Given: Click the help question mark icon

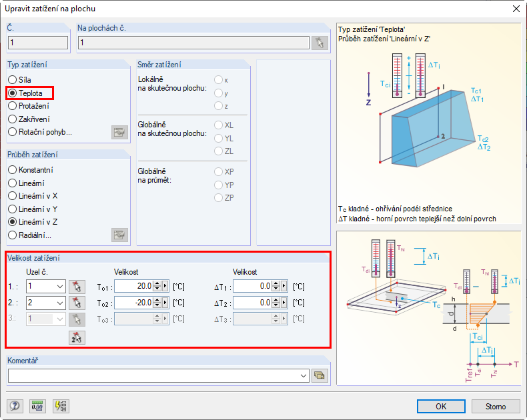Looking at the screenshot, I should pos(15,406).
